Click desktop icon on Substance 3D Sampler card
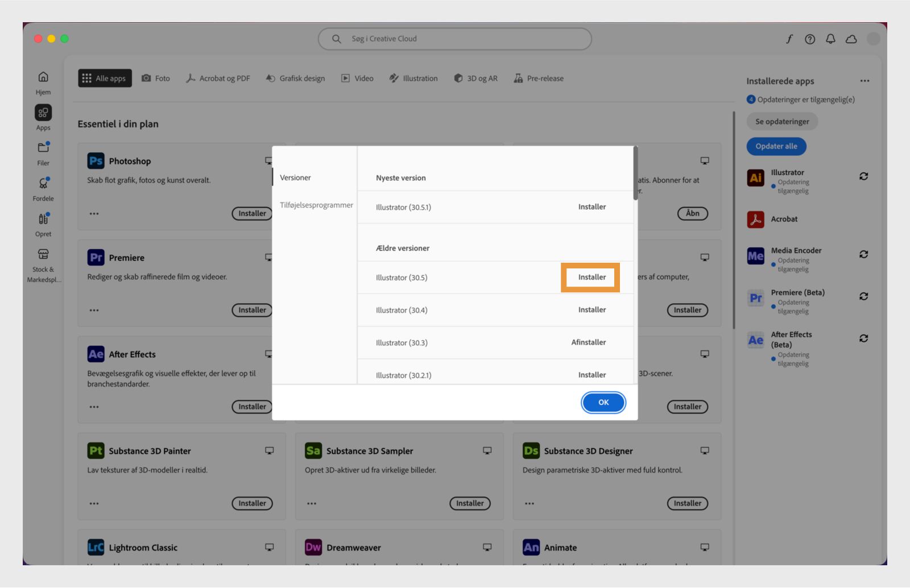 tap(487, 450)
